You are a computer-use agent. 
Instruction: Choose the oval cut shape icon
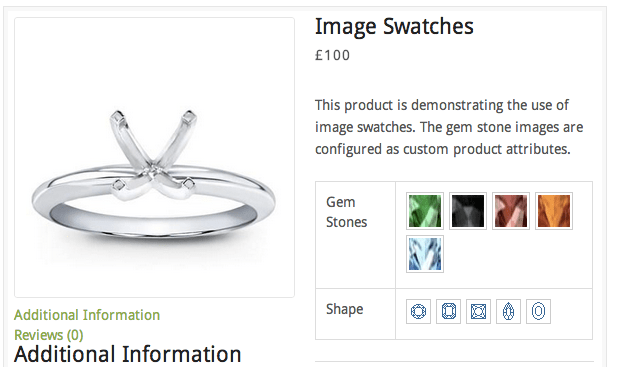(x=538, y=312)
